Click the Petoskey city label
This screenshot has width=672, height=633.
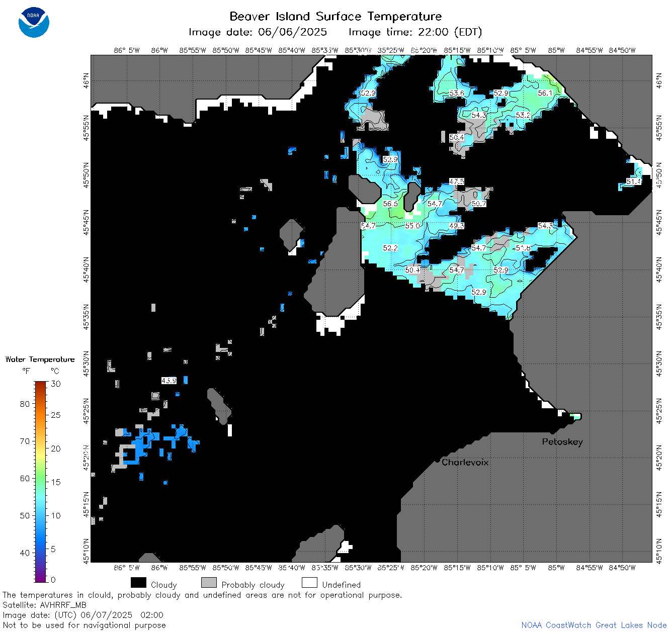pyautogui.click(x=562, y=442)
